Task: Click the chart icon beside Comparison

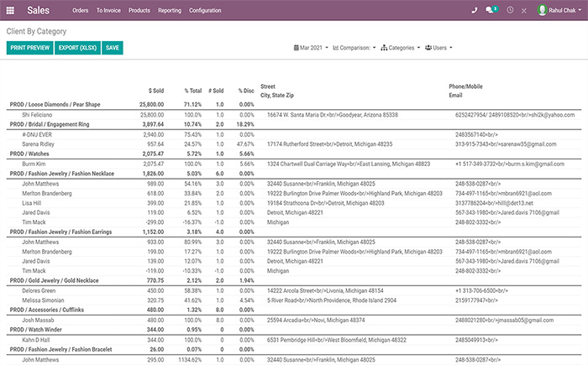Action: [x=336, y=48]
